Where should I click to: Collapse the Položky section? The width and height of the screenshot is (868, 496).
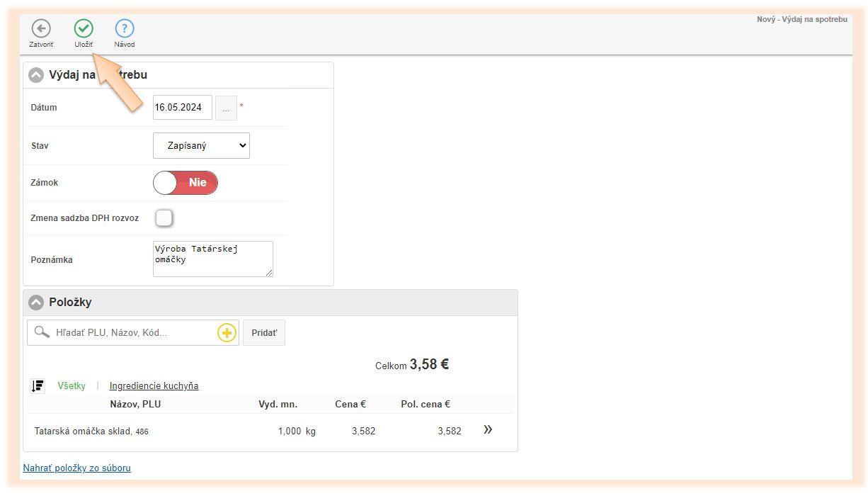36,303
